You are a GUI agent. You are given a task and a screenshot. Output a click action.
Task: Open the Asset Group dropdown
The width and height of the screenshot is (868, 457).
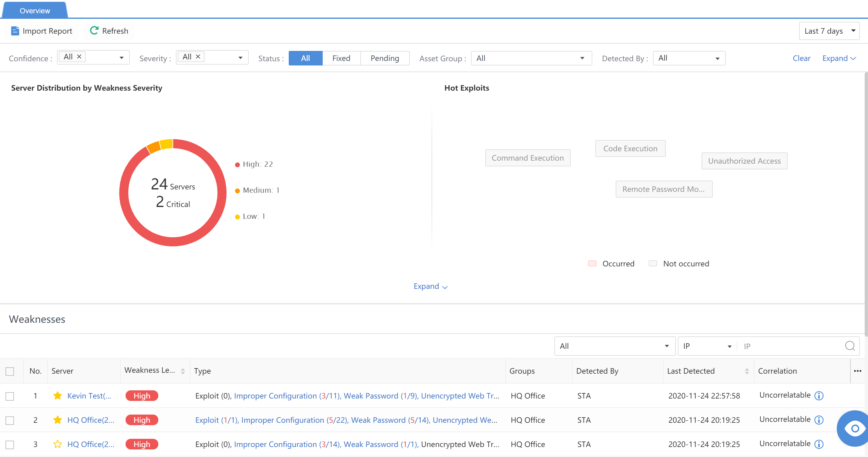tap(531, 58)
